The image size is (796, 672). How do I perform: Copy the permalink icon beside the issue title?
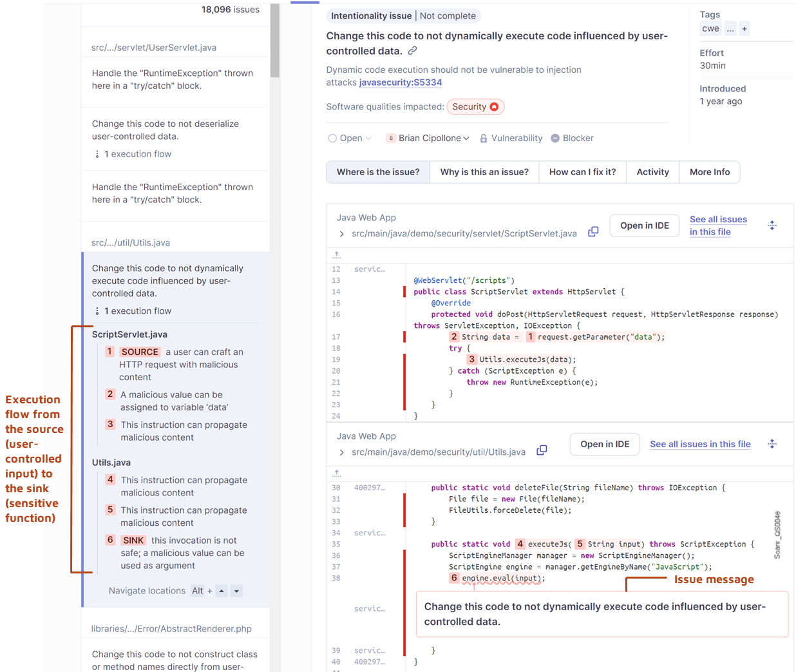pos(412,50)
